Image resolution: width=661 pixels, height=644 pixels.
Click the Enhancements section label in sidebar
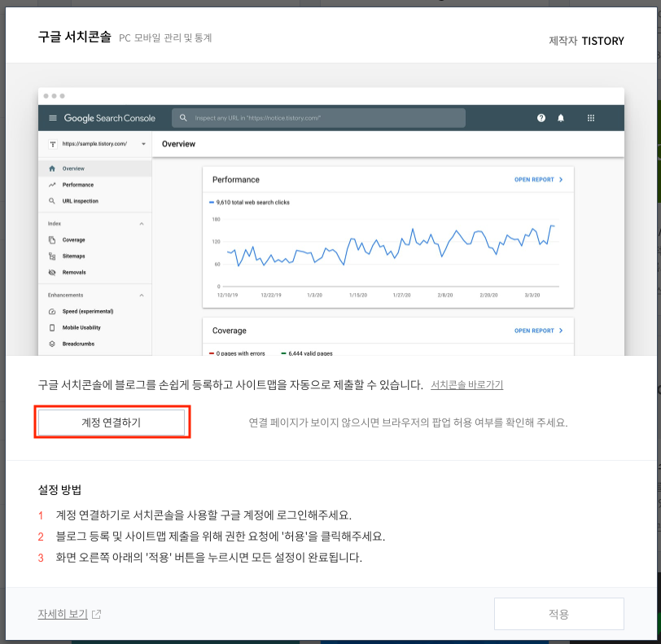(65, 296)
